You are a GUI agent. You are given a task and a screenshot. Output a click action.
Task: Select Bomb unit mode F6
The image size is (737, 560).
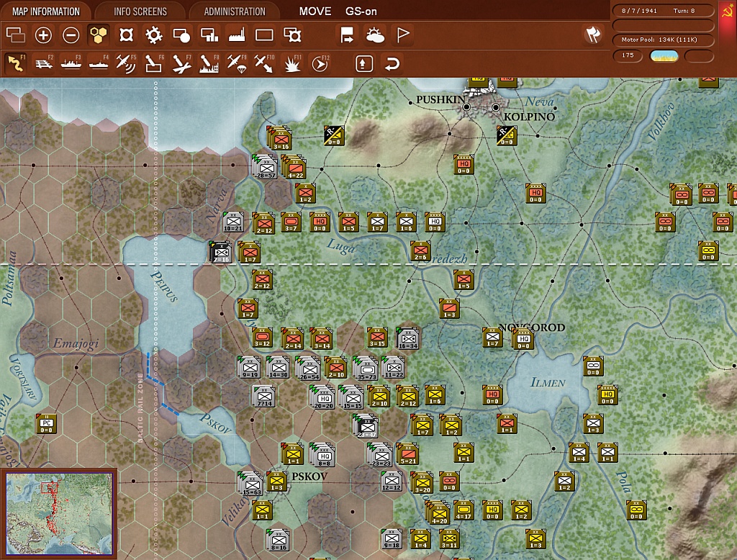[x=154, y=63]
